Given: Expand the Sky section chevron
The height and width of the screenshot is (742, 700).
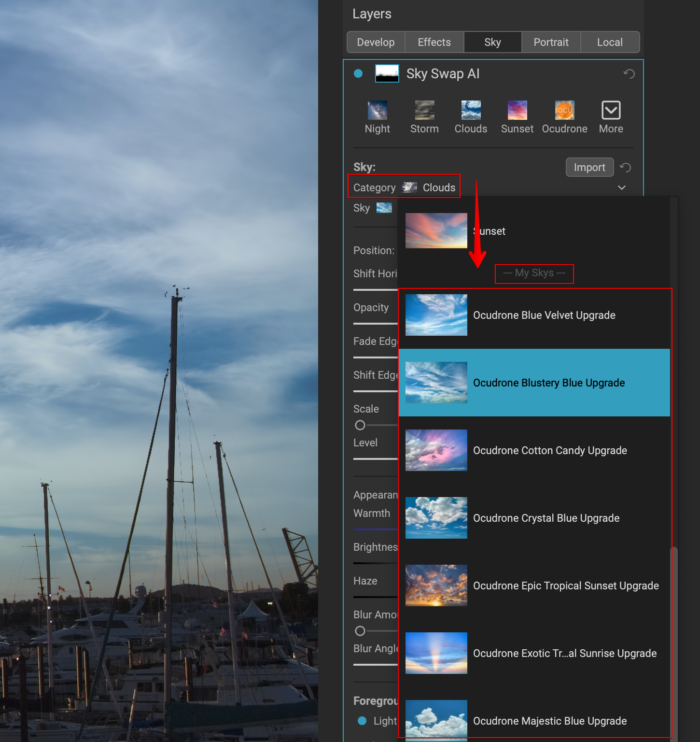Looking at the screenshot, I should click(x=622, y=187).
